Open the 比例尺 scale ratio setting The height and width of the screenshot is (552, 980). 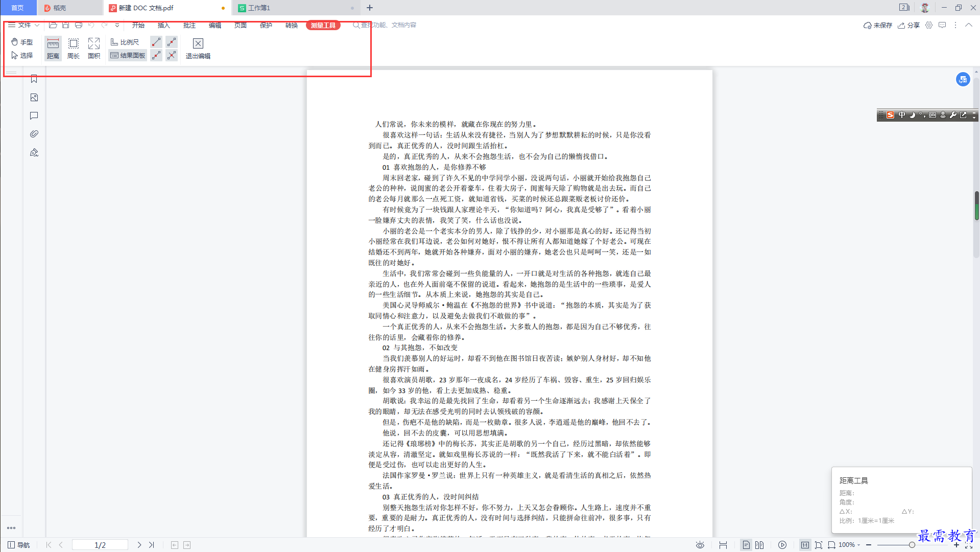click(x=125, y=42)
